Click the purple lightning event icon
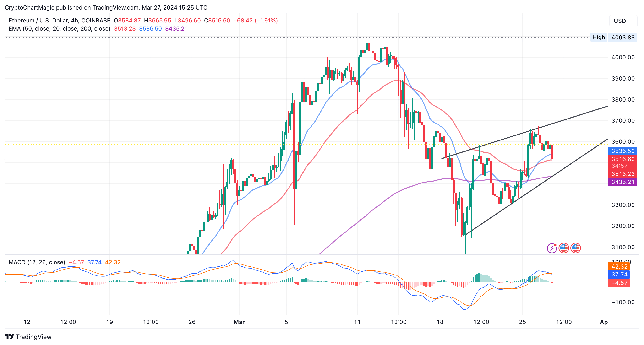The image size is (644, 345). pyautogui.click(x=551, y=248)
